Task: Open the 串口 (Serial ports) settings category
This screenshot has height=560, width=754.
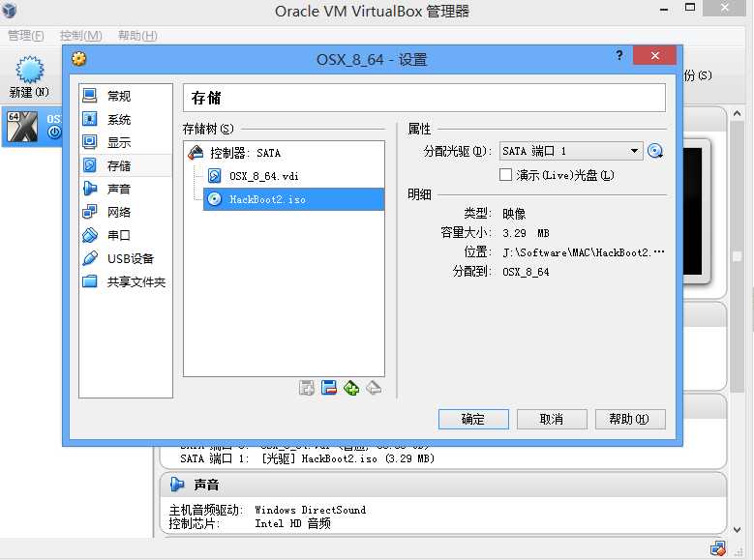Action: [x=126, y=235]
